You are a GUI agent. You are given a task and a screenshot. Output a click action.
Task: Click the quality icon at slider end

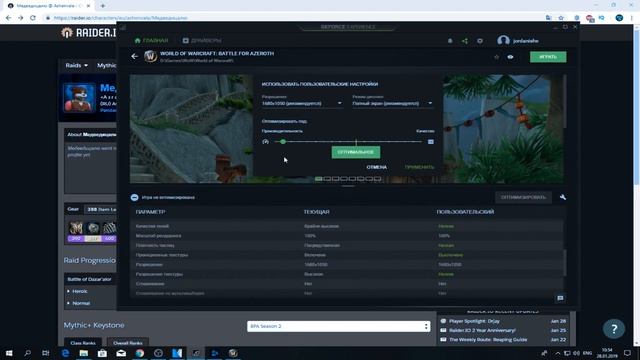coord(431,142)
